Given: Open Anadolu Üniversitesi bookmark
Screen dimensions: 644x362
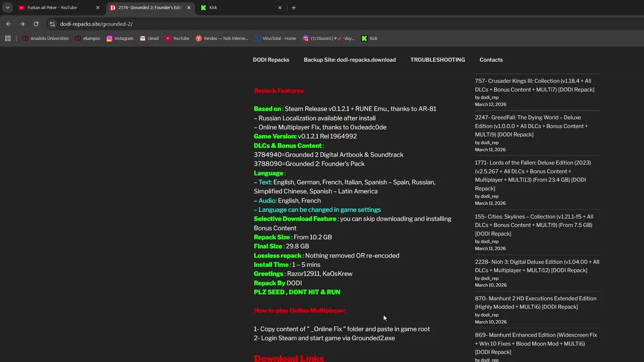Looking at the screenshot, I should pos(45,38).
